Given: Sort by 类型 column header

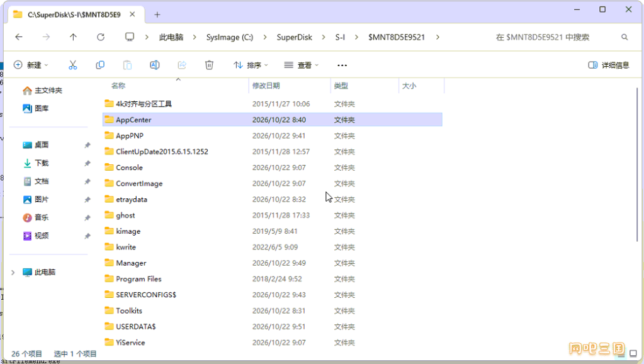Looking at the screenshot, I should (x=341, y=86).
